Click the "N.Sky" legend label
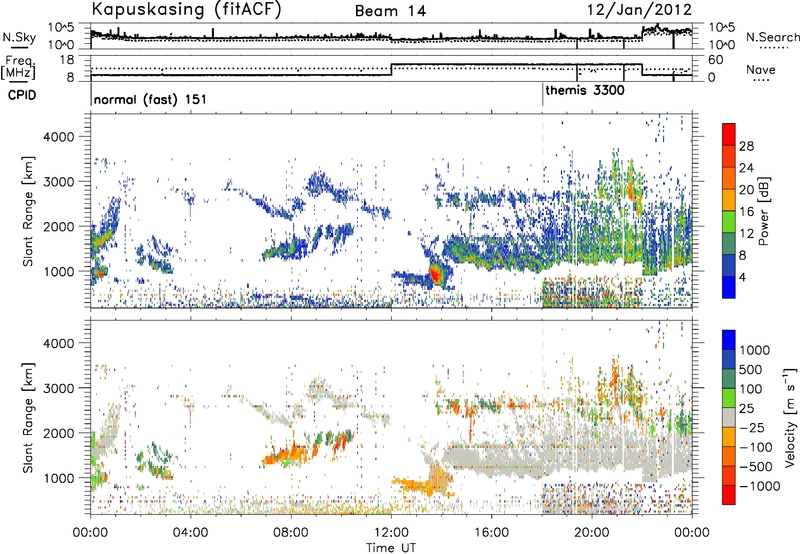This screenshot has width=800, height=554. (x=19, y=37)
